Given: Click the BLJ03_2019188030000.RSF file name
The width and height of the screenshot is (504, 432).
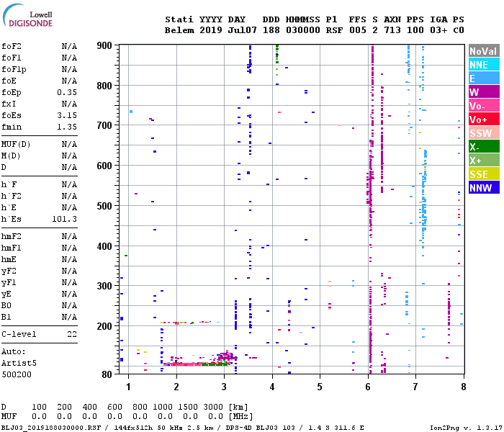Looking at the screenshot, I should 51,428.
